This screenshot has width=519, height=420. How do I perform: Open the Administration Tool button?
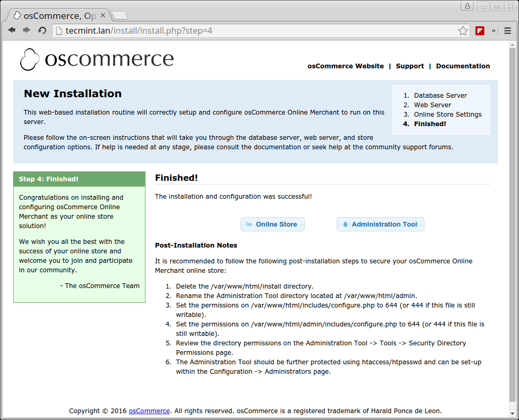pyautogui.click(x=380, y=224)
